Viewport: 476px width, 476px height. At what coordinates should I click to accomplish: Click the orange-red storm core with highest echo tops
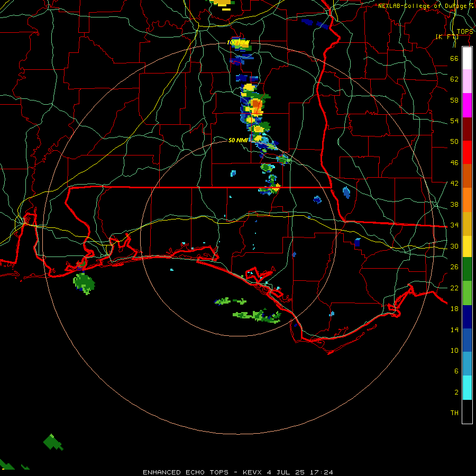(x=256, y=104)
